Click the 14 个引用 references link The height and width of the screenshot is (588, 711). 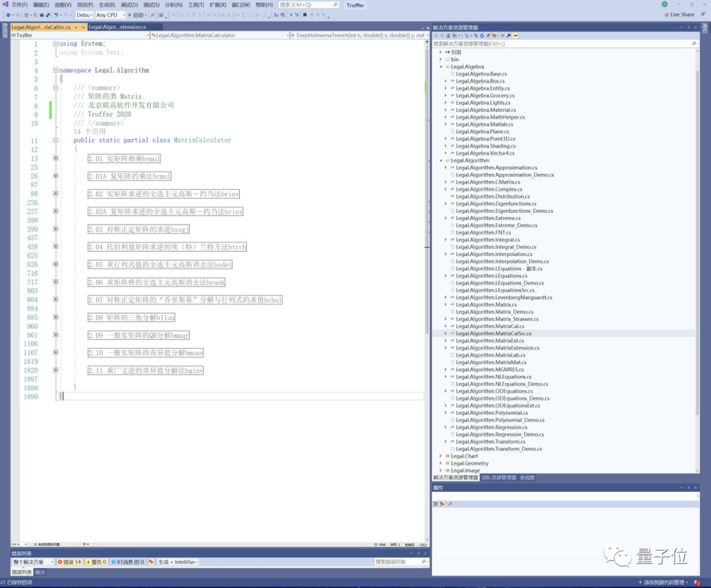(90, 132)
